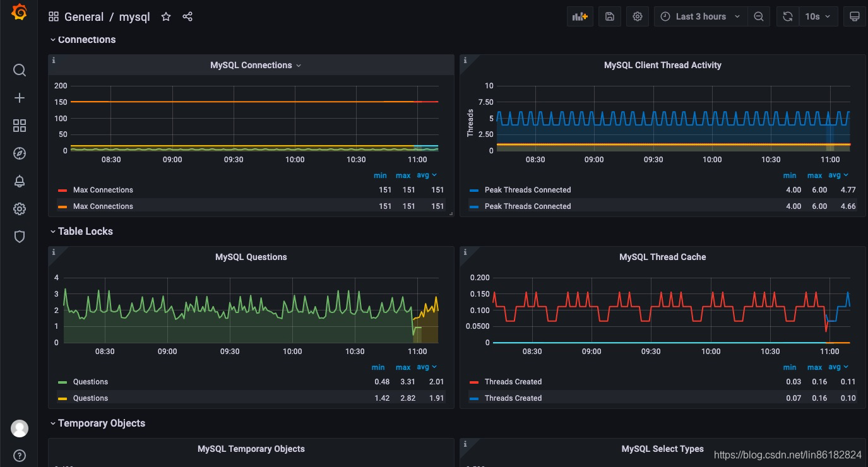
Task: Share the dashboard using share icon
Action: coord(187,17)
